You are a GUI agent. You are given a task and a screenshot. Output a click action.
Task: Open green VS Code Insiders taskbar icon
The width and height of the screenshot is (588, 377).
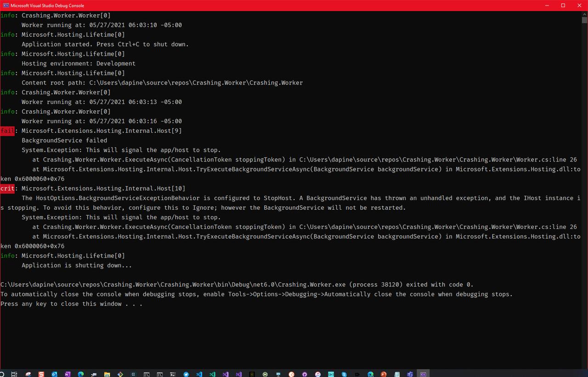[x=212, y=374]
